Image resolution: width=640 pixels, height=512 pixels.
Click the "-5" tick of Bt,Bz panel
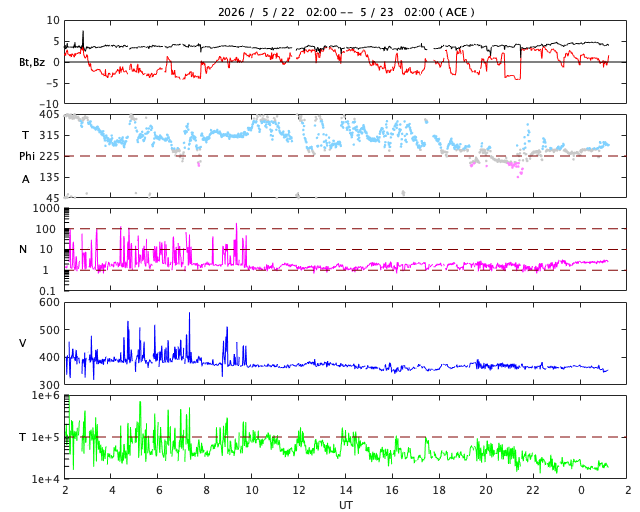53,83
